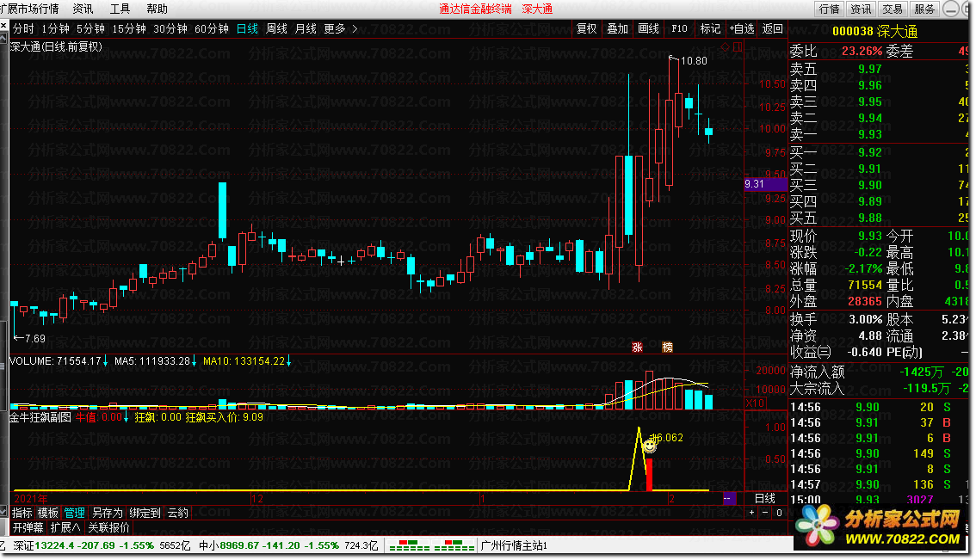This screenshot has width=976, height=560.
Task: Click the purple '--' box on the time axis
Action: (x=729, y=498)
